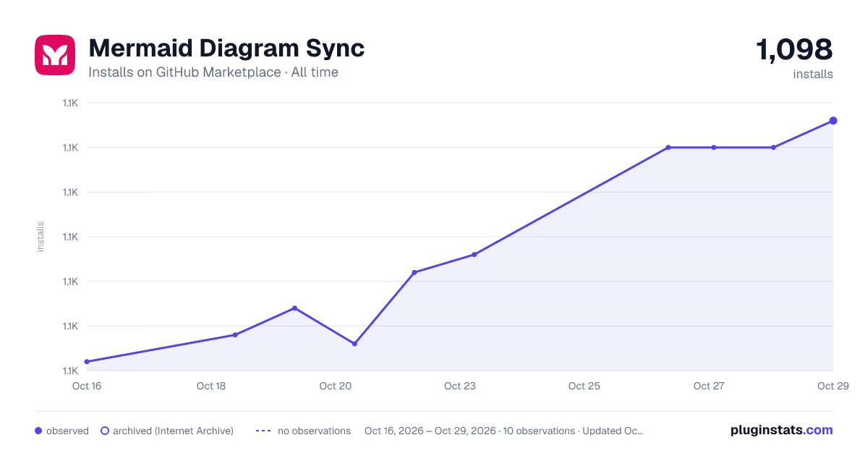Select the large last data point
Screen dimensions: 868x456
point(833,121)
